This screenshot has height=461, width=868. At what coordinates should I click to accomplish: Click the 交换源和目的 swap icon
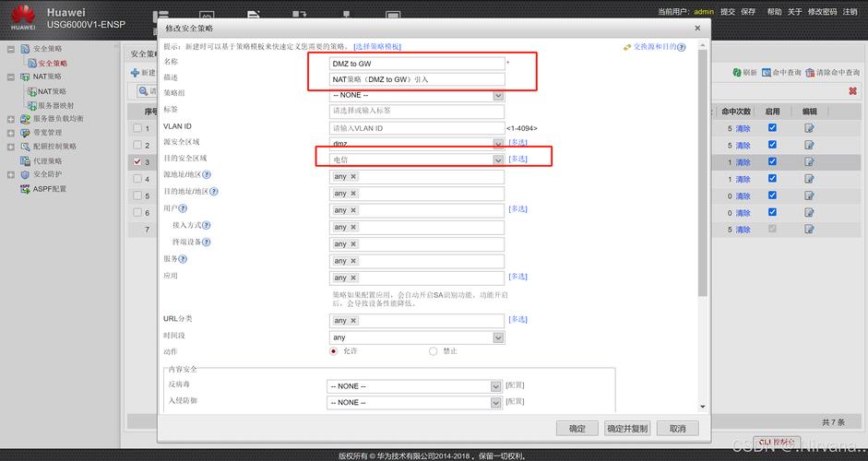(x=627, y=48)
